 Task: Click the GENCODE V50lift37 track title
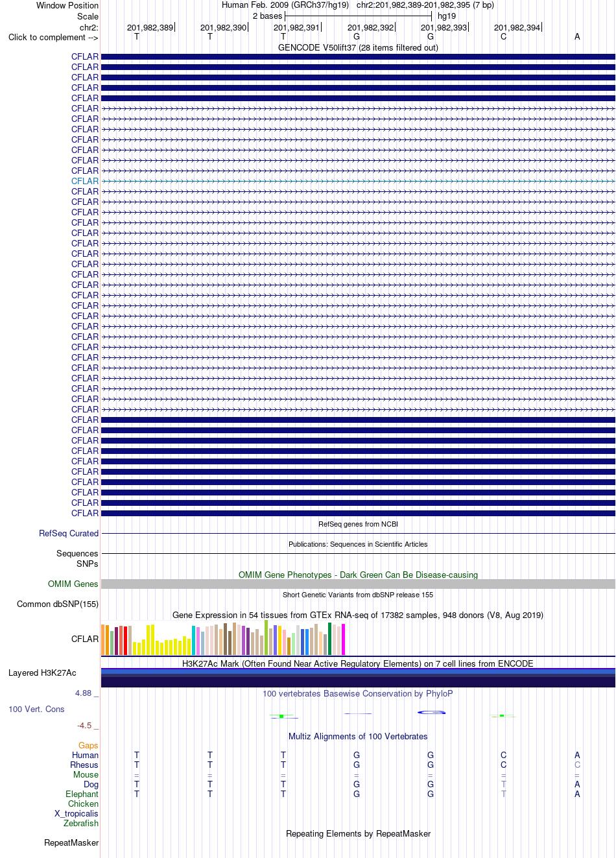point(358,47)
